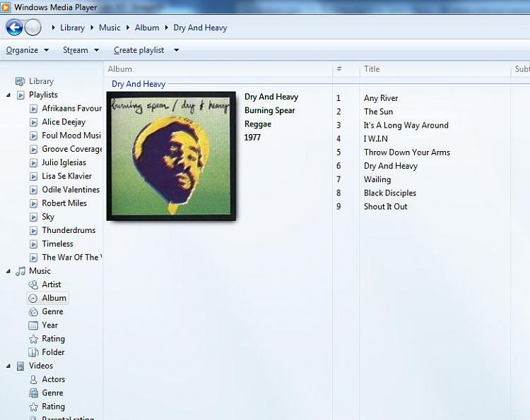Click the Folder icon under Music
The height and width of the screenshot is (420, 530).
(33, 352)
